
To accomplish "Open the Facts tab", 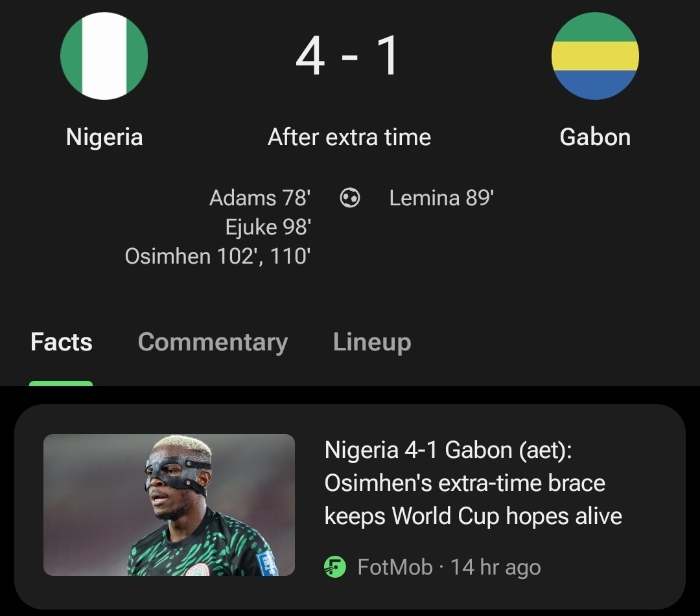I will 62,342.
